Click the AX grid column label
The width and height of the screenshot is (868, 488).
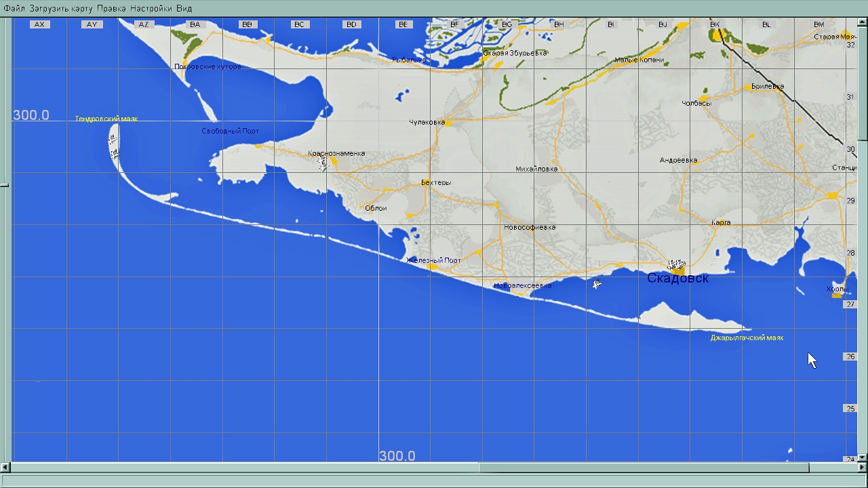(39, 24)
